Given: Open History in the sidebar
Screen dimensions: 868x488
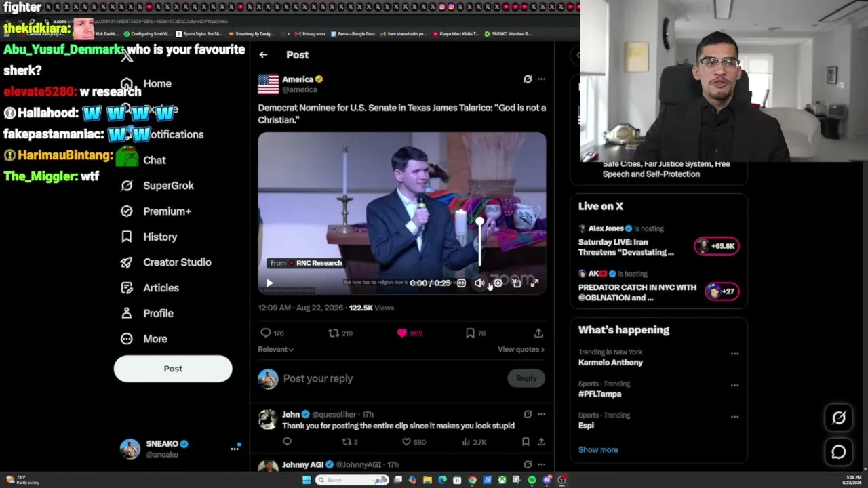Looking at the screenshot, I should (149, 237).
